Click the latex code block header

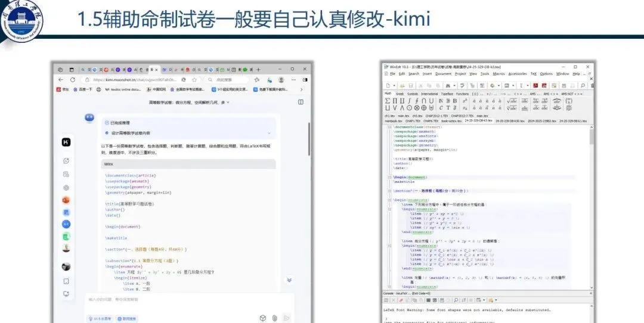(188, 164)
